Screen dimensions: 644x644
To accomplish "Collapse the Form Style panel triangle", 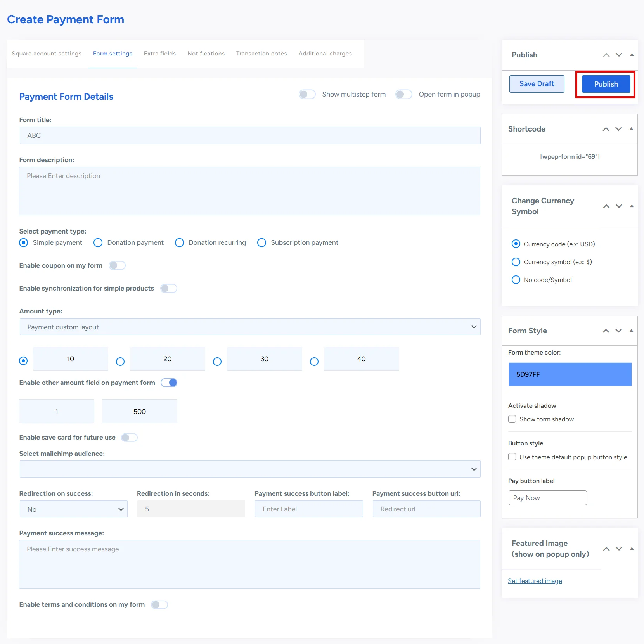I will tap(631, 331).
